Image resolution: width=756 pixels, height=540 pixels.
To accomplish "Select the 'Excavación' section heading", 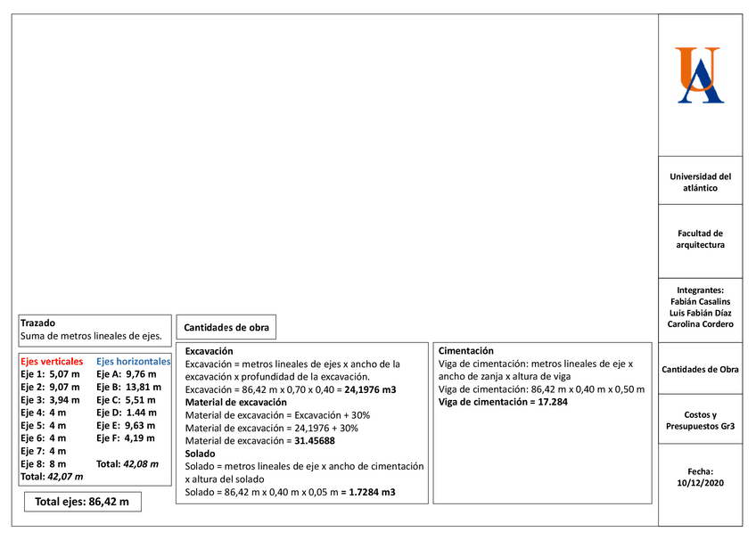I will pyautogui.click(x=209, y=351).
